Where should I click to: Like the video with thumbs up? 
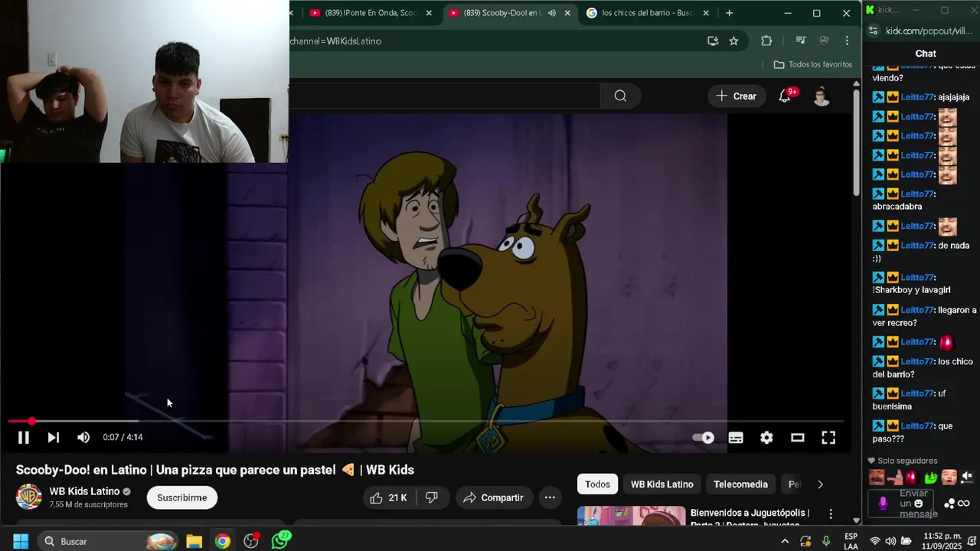point(390,497)
